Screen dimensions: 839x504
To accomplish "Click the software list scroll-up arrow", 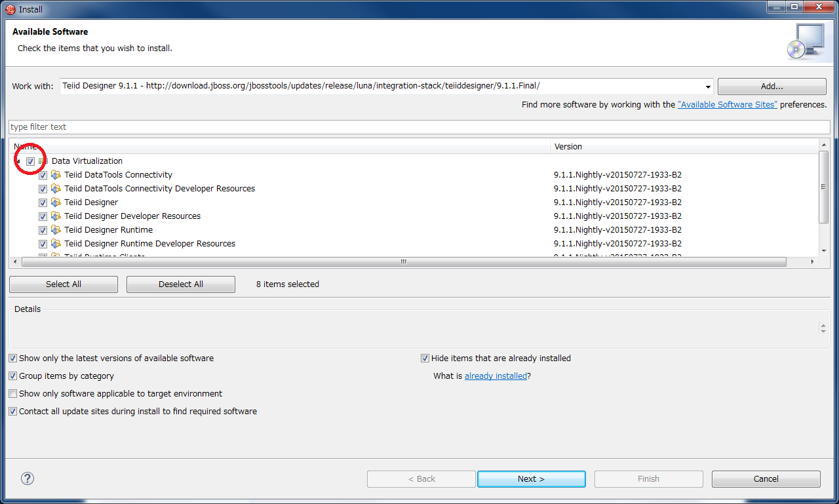I will point(824,144).
